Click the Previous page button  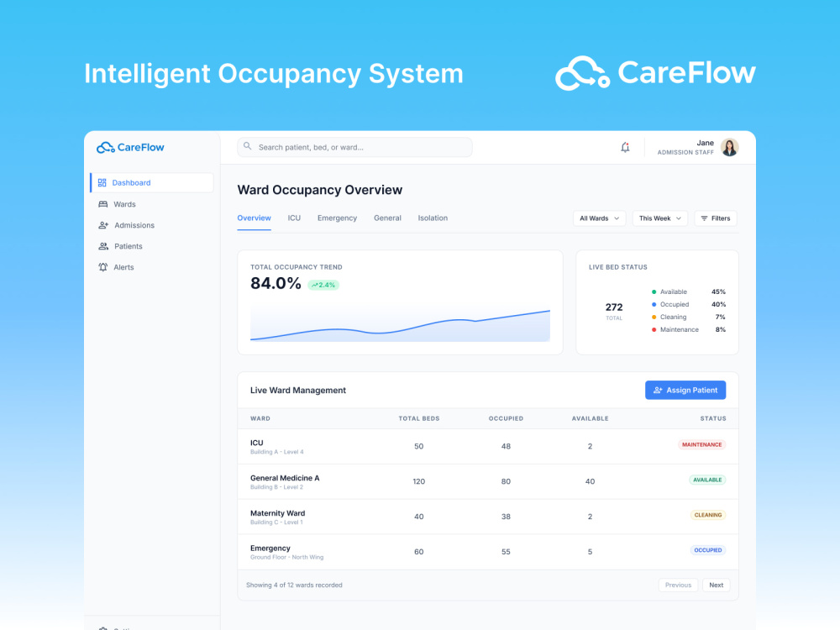pyautogui.click(x=678, y=585)
